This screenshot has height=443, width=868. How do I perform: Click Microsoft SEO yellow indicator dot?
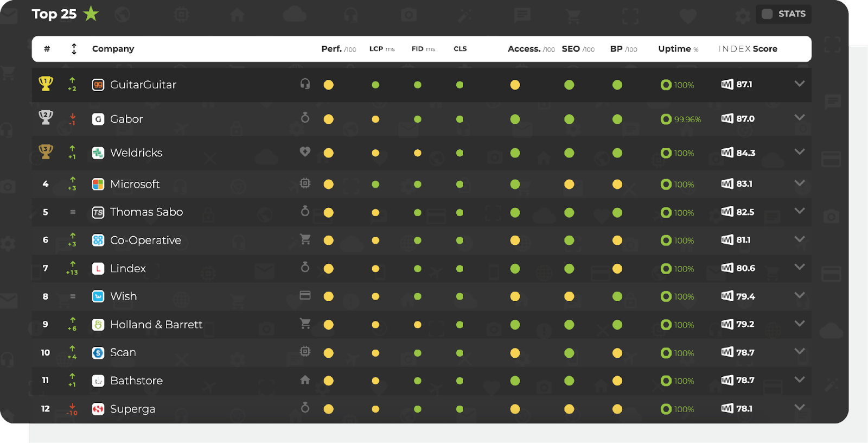(x=569, y=185)
